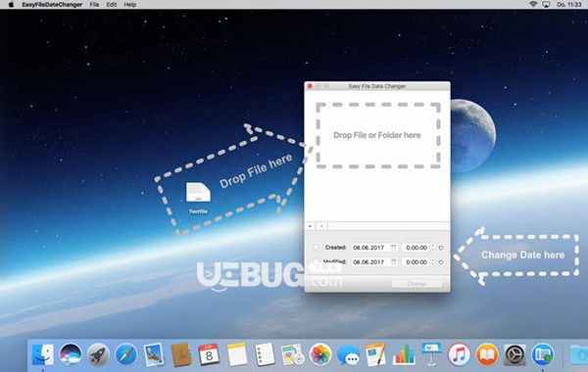Open iBooks orange icon in dock
This screenshot has width=588, height=372.
coord(487,354)
